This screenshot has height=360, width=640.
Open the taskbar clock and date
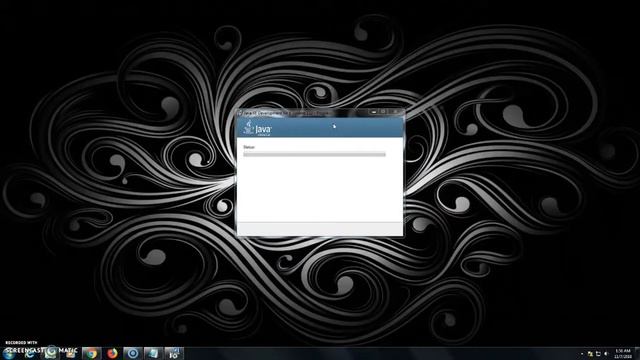click(x=623, y=353)
